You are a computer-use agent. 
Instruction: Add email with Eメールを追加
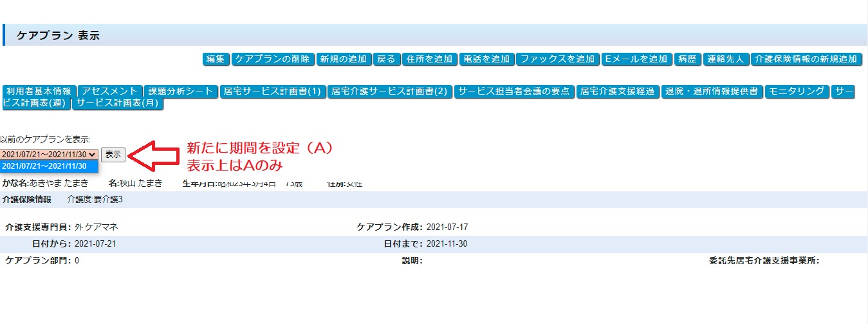[x=636, y=59]
